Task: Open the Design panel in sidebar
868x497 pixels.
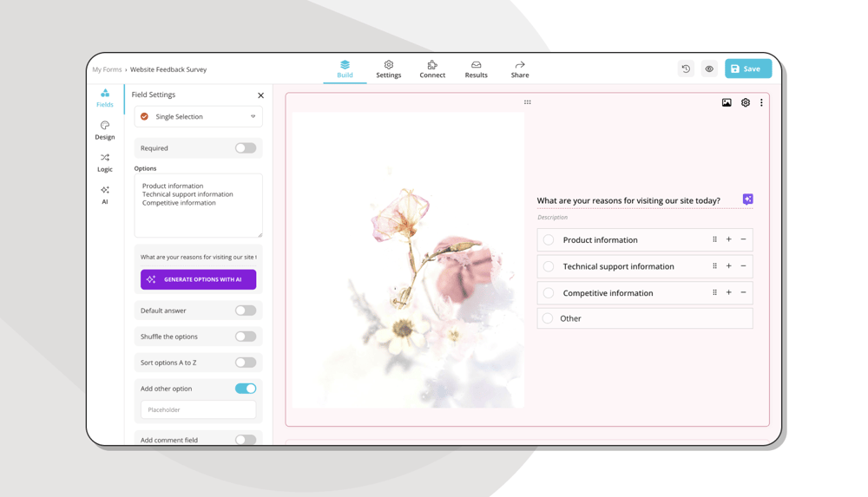Action: pos(105,130)
